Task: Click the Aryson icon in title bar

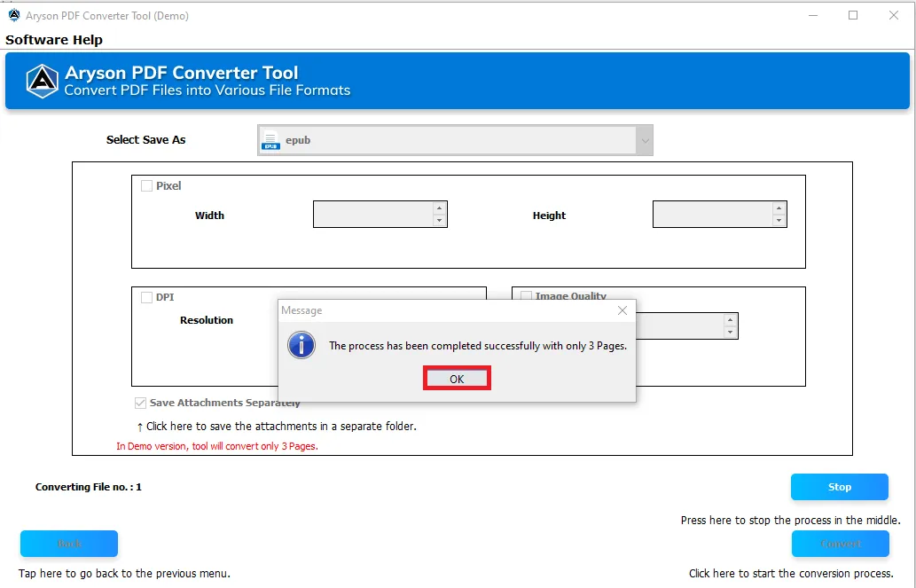Action: pos(14,16)
